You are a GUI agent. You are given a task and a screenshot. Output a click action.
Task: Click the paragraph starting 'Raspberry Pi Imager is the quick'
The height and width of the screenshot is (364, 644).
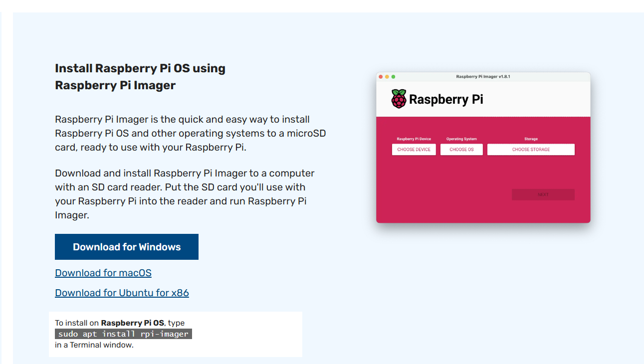pos(191,134)
